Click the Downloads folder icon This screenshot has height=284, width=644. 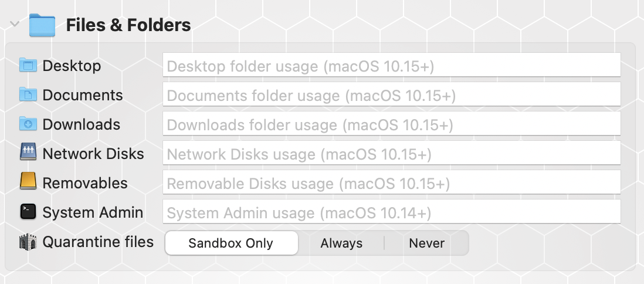coord(28,124)
